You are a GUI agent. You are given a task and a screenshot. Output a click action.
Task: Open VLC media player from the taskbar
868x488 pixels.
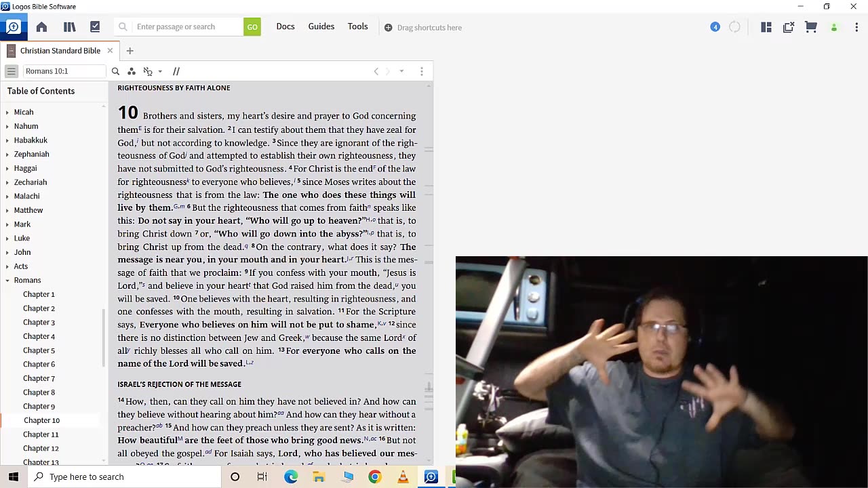[x=403, y=476]
